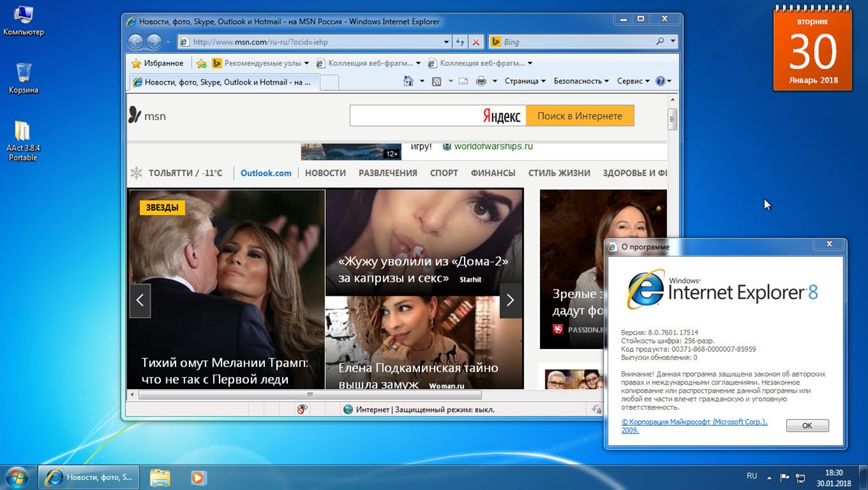868x490 pixels.
Task: Expand the address bar URL history dropdown
Action: [x=447, y=41]
